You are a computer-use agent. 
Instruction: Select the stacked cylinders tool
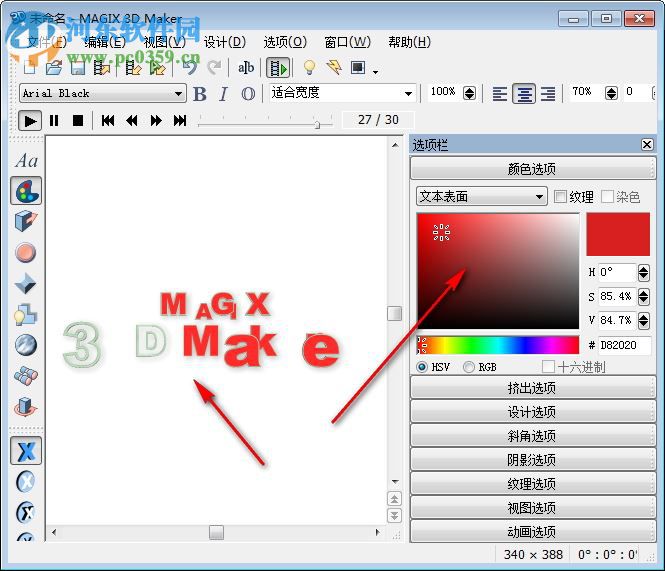[x=26, y=376]
